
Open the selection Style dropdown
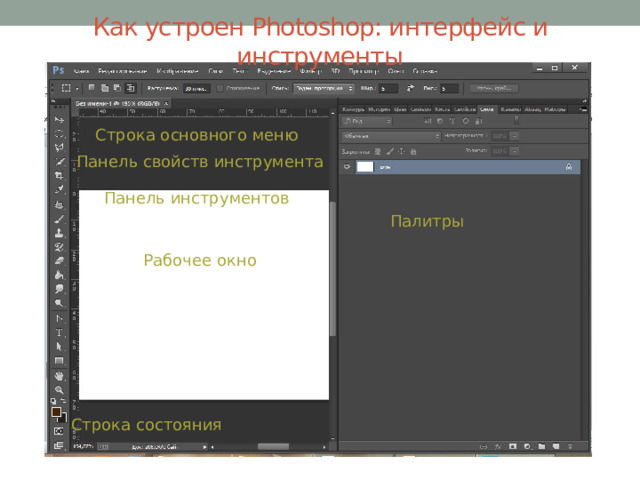[323, 88]
